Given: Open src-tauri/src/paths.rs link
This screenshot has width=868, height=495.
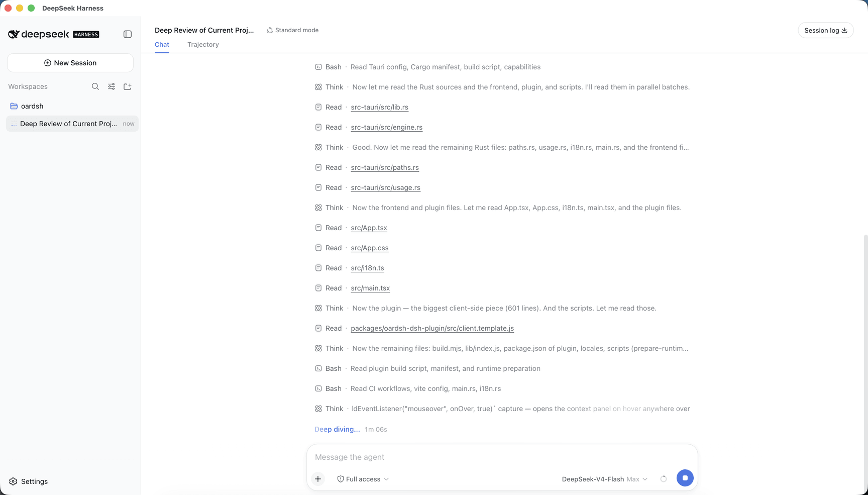Looking at the screenshot, I should (385, 167).
